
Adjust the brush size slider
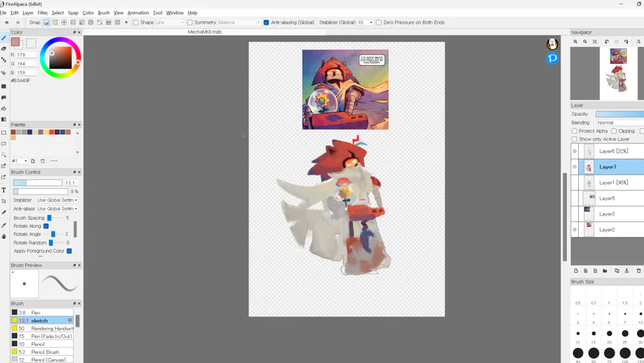tap(37, 183)
